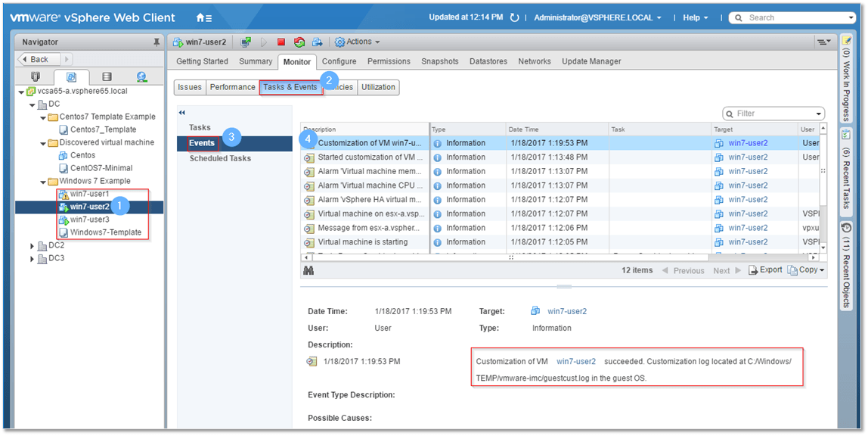Pin the Navigator panel
Screen dimensions: 868x436
coord(156,42)
